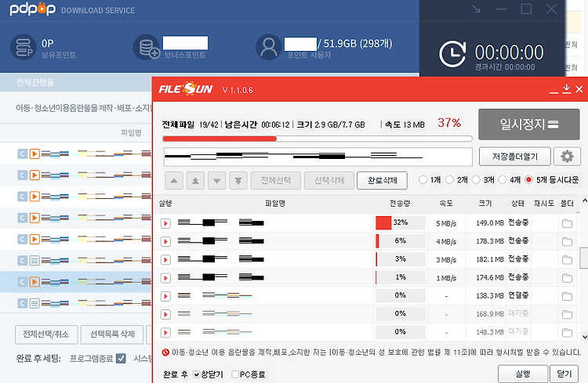The height and width of the screenshot is (383, 588).
Task: Play the 138.3 MB file row
Action: pyautogui.click(x=165, y=296)
